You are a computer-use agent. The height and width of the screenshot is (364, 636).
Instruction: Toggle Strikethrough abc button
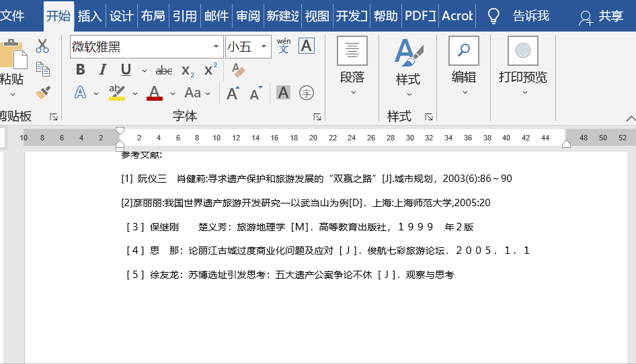[164, 71]
